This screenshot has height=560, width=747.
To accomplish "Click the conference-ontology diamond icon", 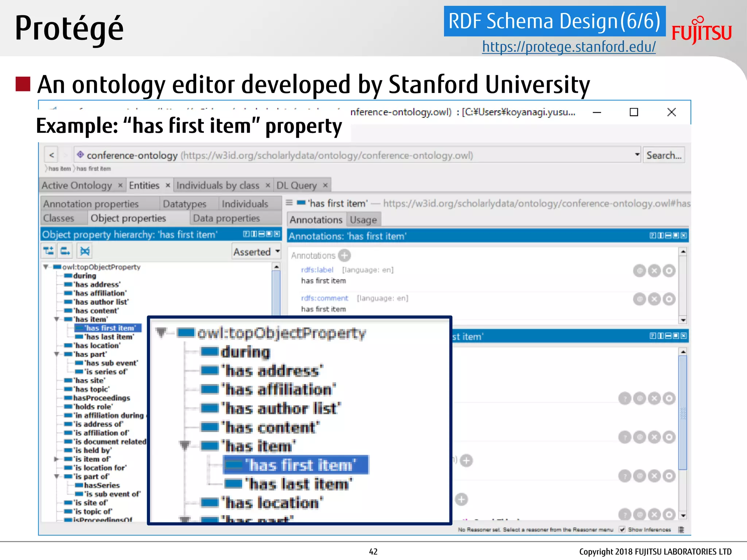I will point(80,155).
